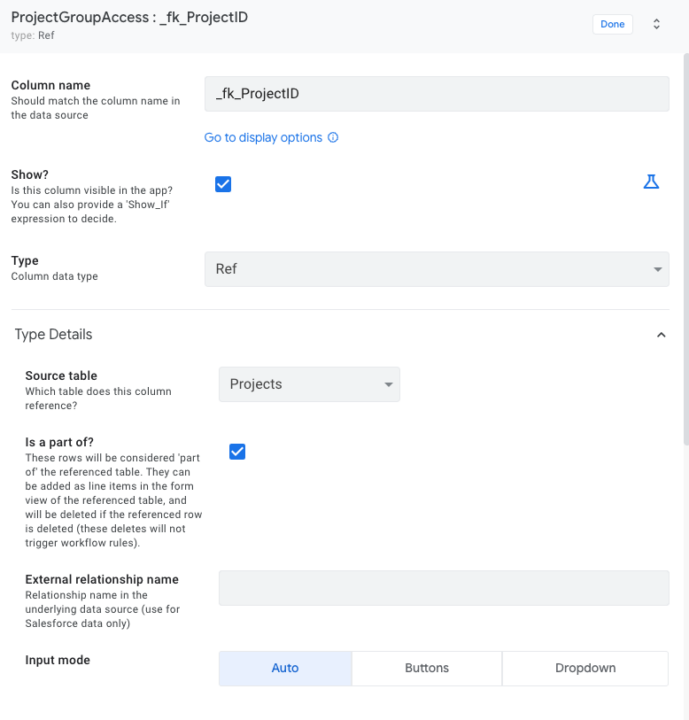689x720 pixels.
Task: Toggle the 'Is a part of?' checkbox
Action: click(x=237, y=451)
